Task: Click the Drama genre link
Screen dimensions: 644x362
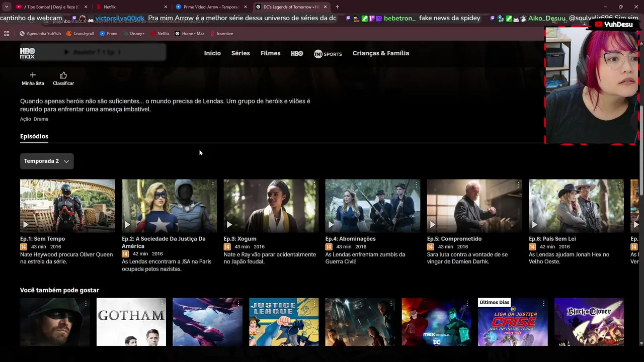Action: (41, 119)
